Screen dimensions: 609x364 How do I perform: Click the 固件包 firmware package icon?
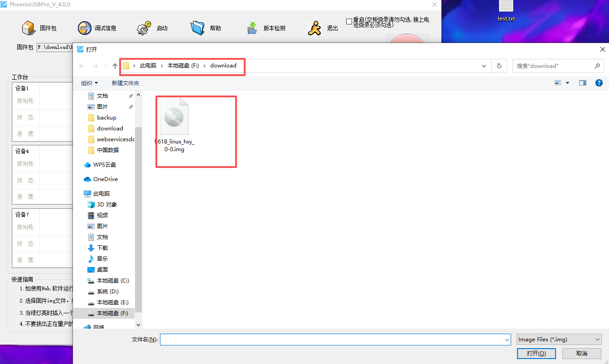29,28
